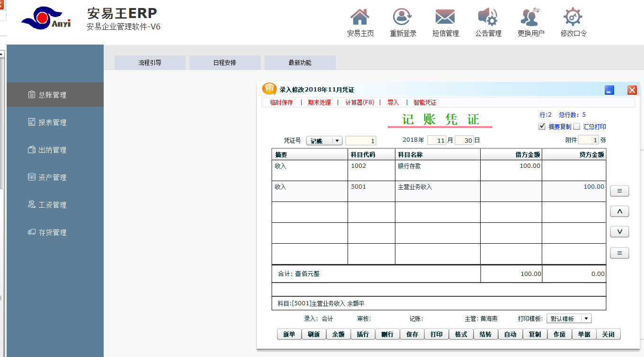Switch to the 最新功能 tab
This screenshot has height=357, width=644.
(300, 63)
